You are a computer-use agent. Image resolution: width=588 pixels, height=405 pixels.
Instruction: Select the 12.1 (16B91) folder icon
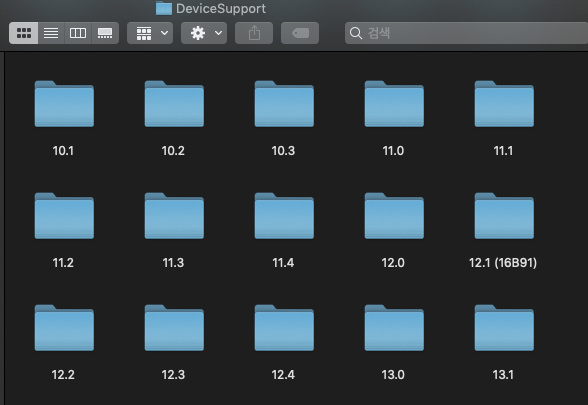click(x=504, y=216)
